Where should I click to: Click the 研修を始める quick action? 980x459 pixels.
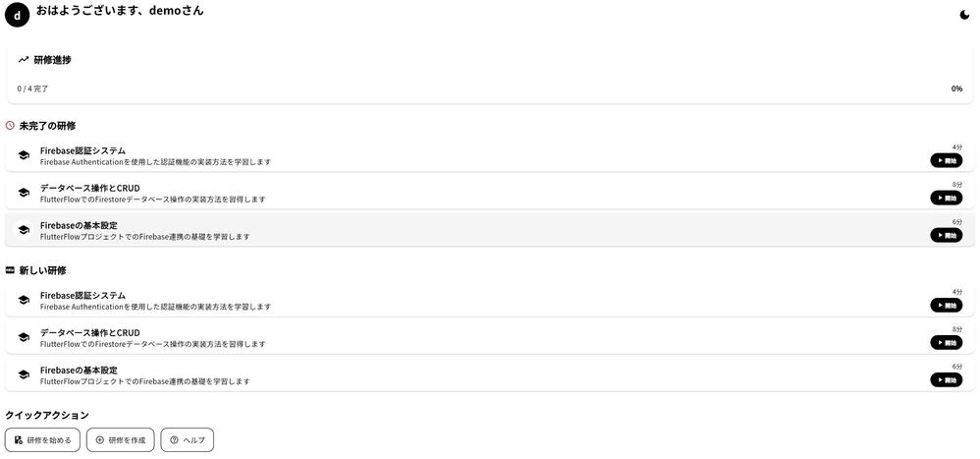click(42, 440)
